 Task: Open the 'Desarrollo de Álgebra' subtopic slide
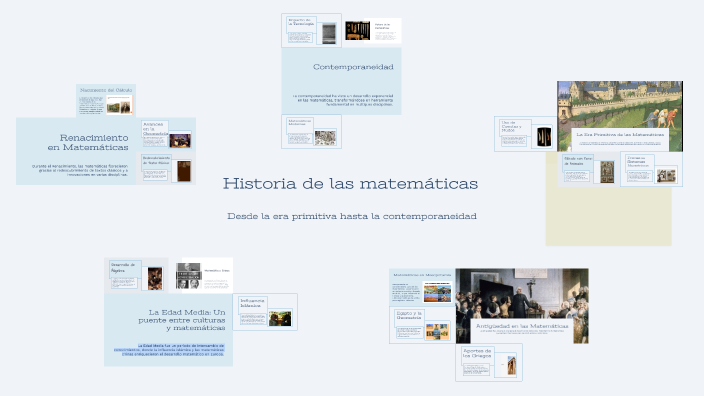(136, 276)
